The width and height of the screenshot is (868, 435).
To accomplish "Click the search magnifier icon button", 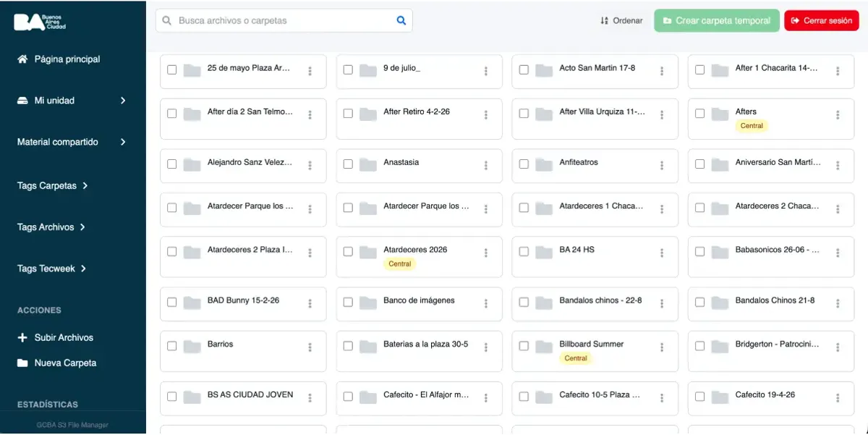I will tap(401, 21).
